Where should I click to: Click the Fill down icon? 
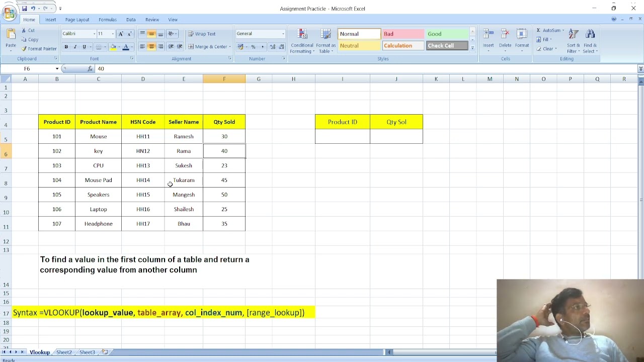(538, 40)
